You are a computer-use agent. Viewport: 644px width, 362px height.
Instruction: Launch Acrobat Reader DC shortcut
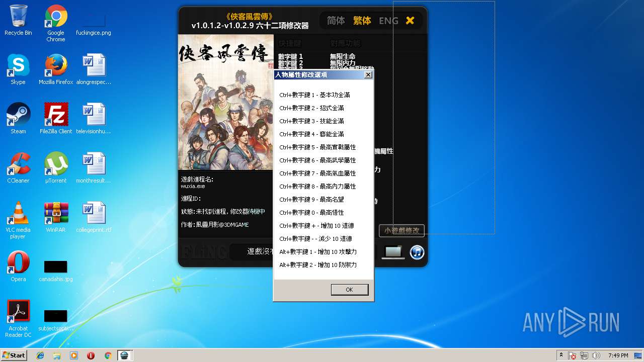18,319
